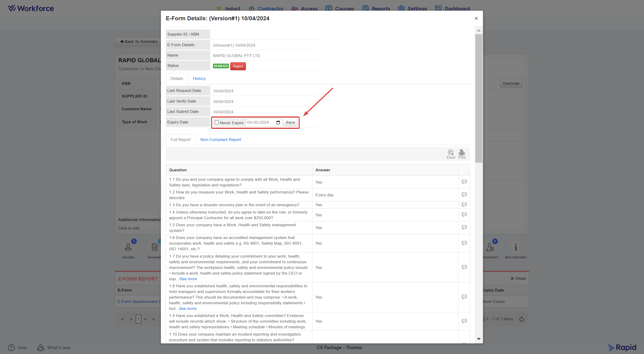644x354 pixels.
Task: Open comment bubble for question 1.3
Action: 464,205
